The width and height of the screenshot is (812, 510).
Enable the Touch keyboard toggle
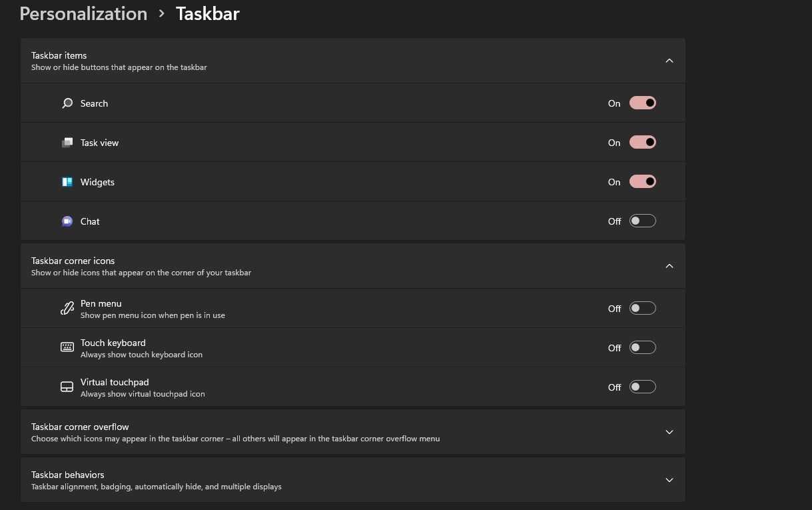click(642, 347)
